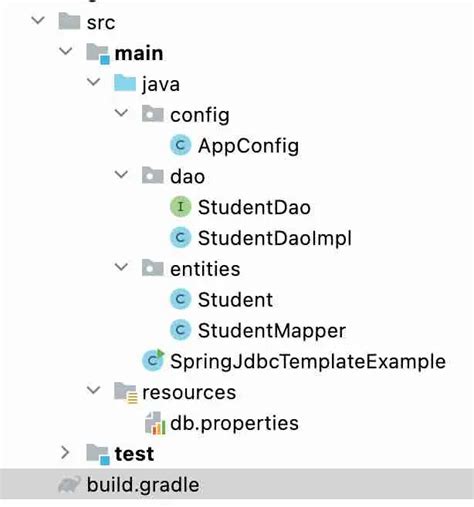
Task: Select the StudentDaoImpl class name
Action: [x=275, y=238]
